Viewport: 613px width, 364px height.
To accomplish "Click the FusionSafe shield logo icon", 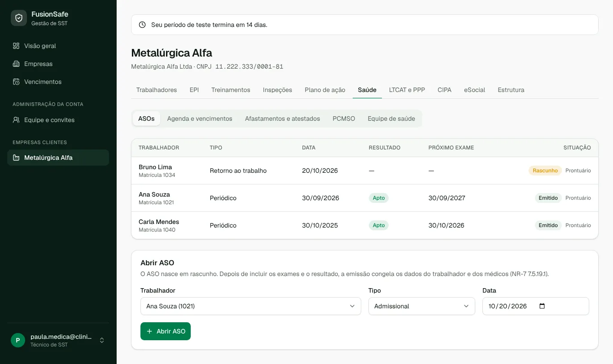I will tap(19, 18).
